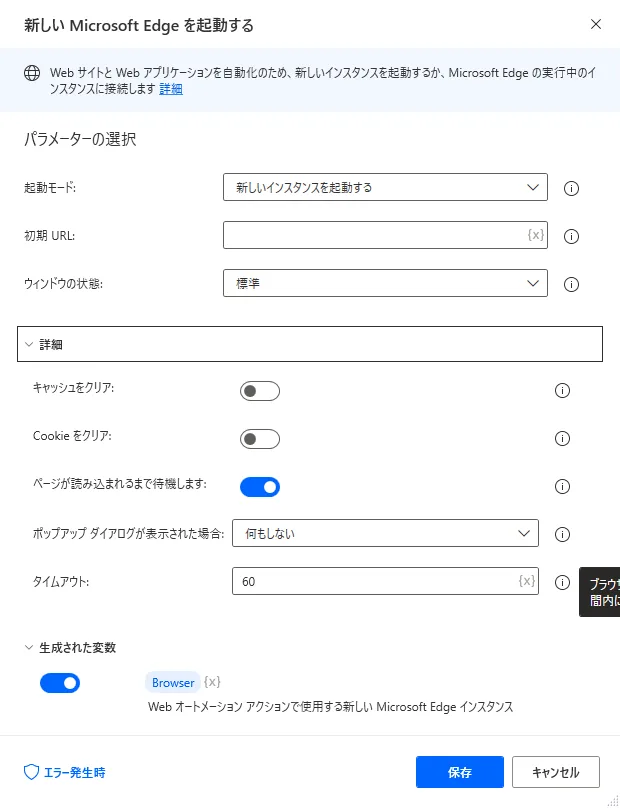Insert variable via {x} in 初期 URL
This screenshot has width=620, height=808.
click(535, 235)
